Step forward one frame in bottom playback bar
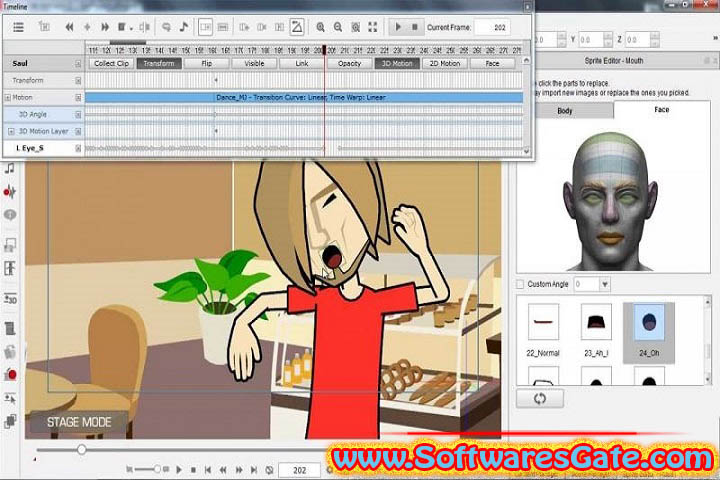The height and width of the screenshot is (480, 720). (x=239, y=470)
